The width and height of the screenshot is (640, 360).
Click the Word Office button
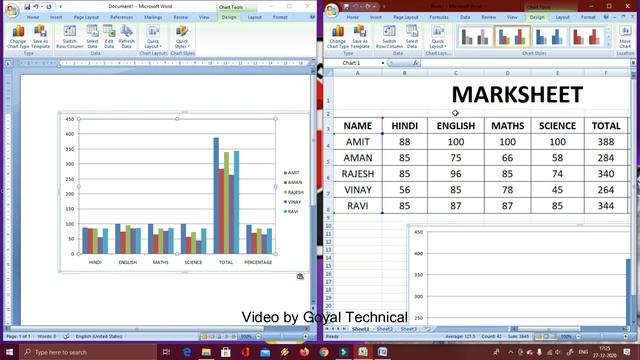point(12,11)
